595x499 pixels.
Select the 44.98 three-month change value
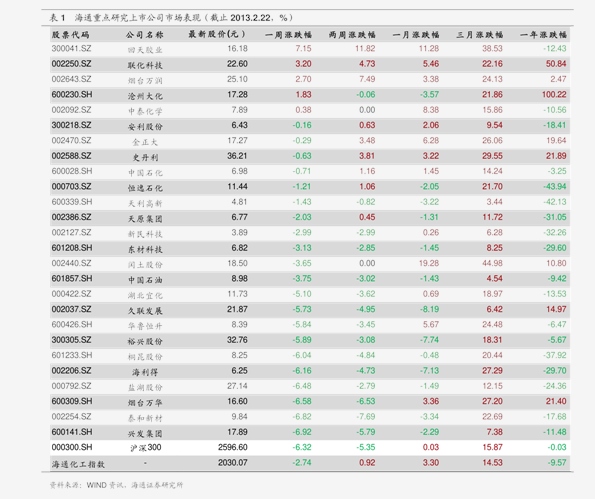click(x=492, y=263)
